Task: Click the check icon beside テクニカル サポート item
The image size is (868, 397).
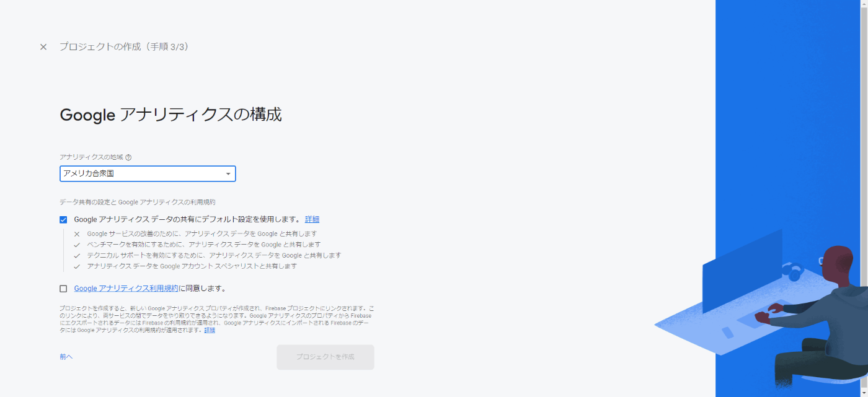Action: 77,256
